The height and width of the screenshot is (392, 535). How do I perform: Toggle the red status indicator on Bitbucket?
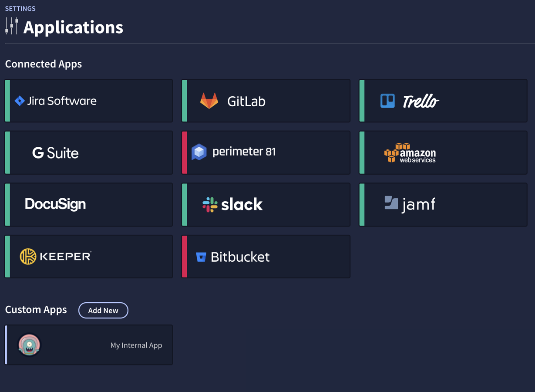coord(185,256)
